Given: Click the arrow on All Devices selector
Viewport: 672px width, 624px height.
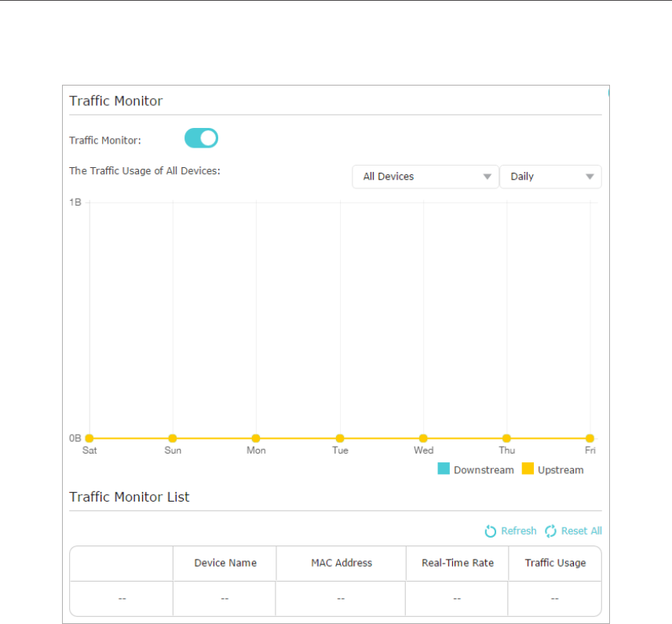Looking at the screenshot, I should [487, 177].
